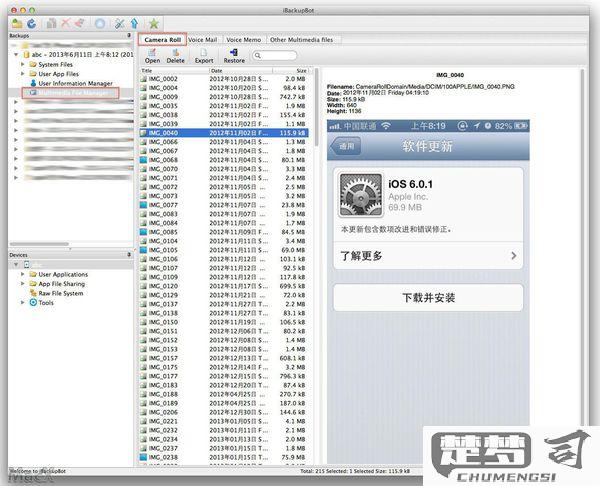Expand the User Applications node
The width and height of the screenshot is (600, 486).
[23, 274]
